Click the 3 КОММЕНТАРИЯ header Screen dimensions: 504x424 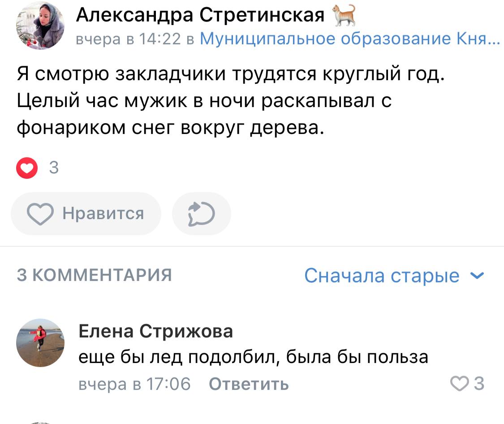click(x=94, y=275)
